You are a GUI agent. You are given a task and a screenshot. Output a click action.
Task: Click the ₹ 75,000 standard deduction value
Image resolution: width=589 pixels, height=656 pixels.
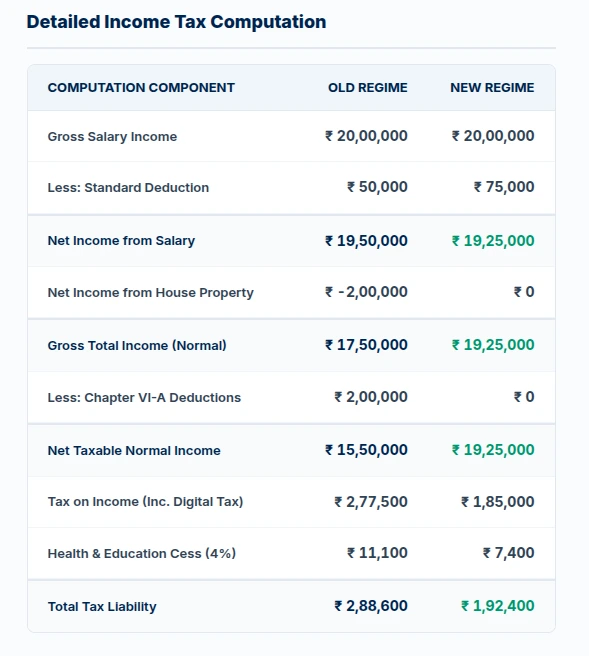(x=504, y=187)
